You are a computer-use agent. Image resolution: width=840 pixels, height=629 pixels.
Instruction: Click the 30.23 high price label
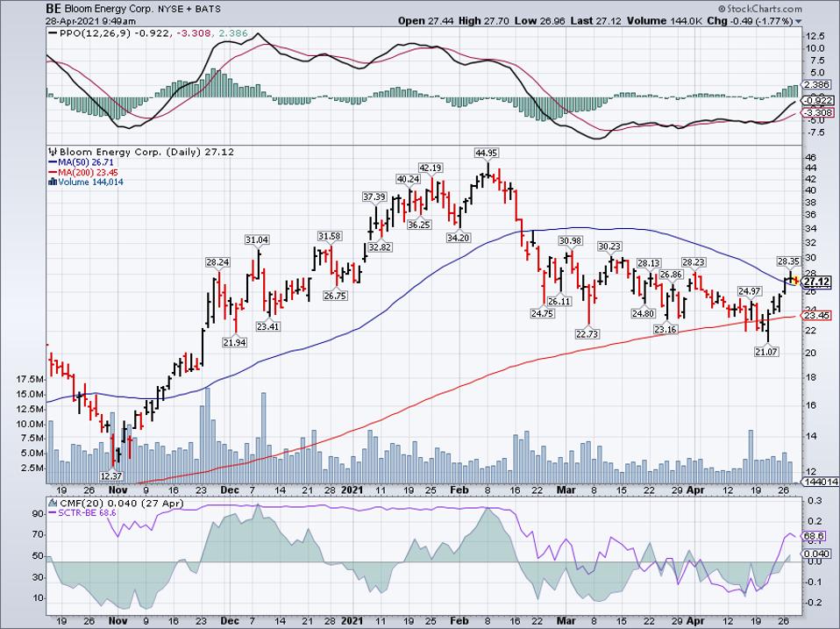[609, 247]
